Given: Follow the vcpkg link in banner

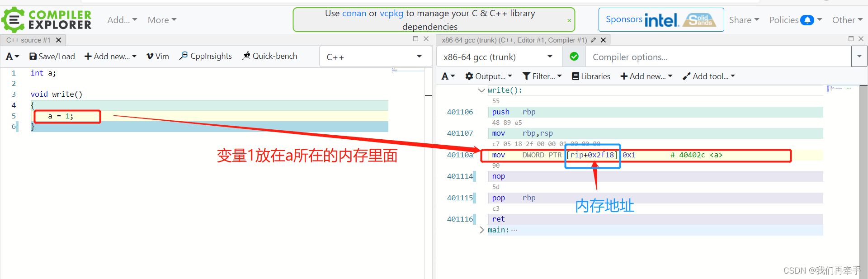Looking at the screenshot, I should (392, 13).
